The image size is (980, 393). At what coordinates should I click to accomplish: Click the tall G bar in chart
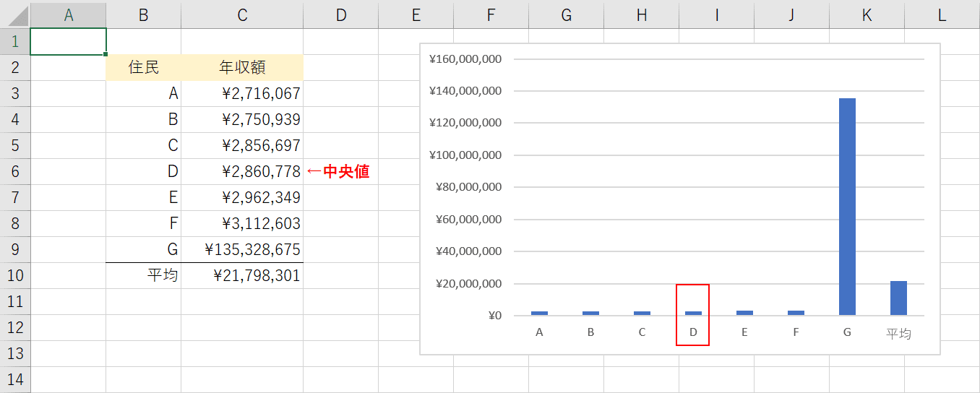click(847, 207)
